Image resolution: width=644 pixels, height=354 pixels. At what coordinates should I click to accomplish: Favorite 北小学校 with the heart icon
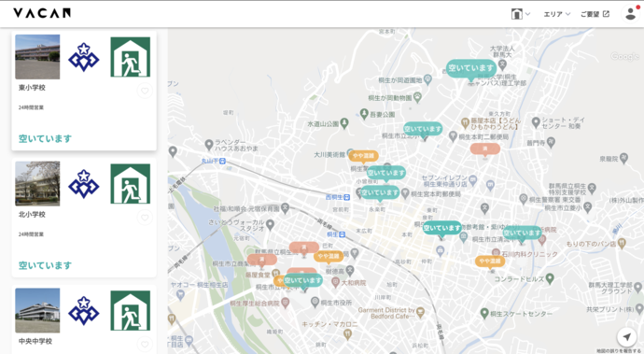[x=145, y=217]
